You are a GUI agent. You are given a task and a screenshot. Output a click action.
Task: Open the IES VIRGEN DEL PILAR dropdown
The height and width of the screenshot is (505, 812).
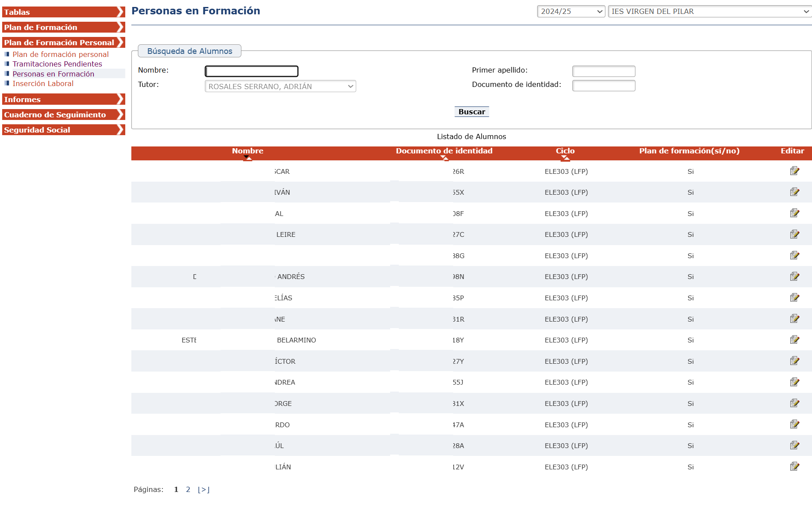709,12
